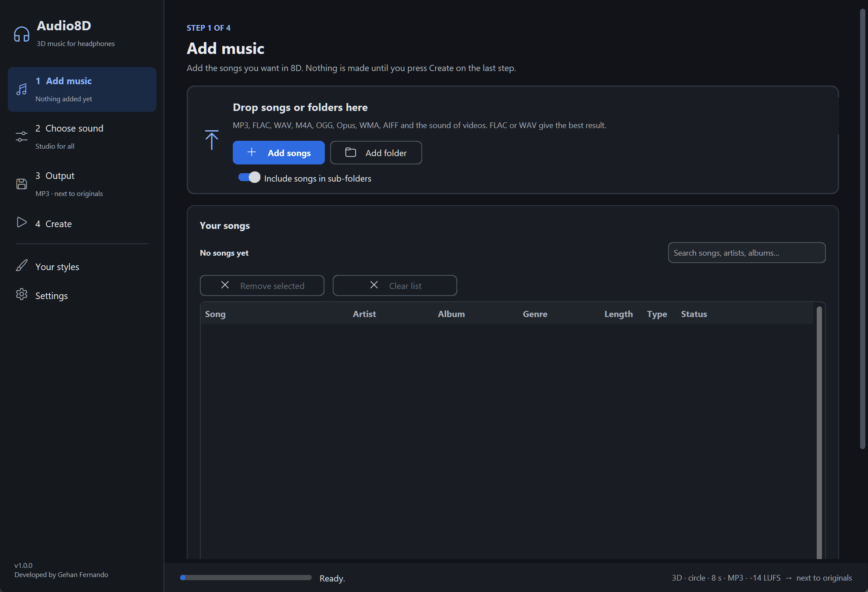Click the 3D circle MP3 settings summary
Viewport: 868px width, 592px height.
point(762,578)
